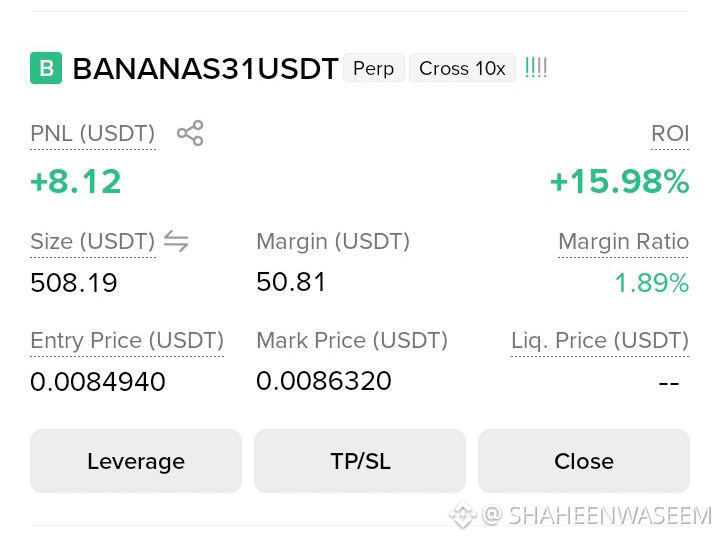Tap the Entry Price (USDT) label
720x540 pixels.
127,340
